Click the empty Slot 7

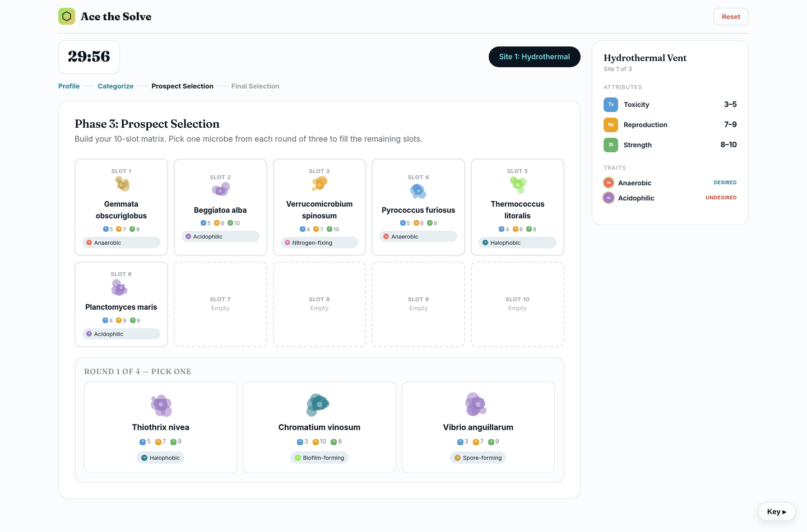220,304
